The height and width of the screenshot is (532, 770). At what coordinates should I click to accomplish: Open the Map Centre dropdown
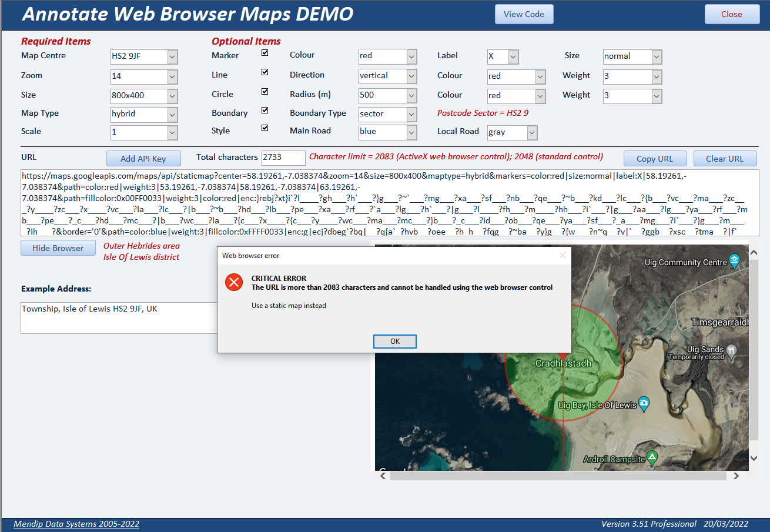point(172,57)
